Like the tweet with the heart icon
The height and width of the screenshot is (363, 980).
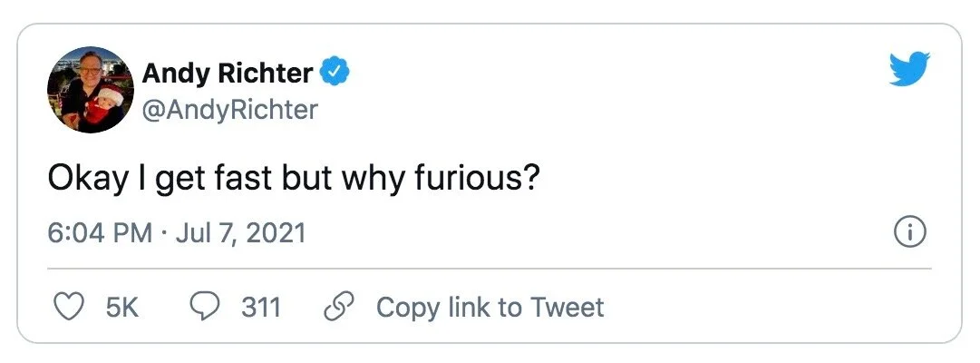[x=67, y=307]
